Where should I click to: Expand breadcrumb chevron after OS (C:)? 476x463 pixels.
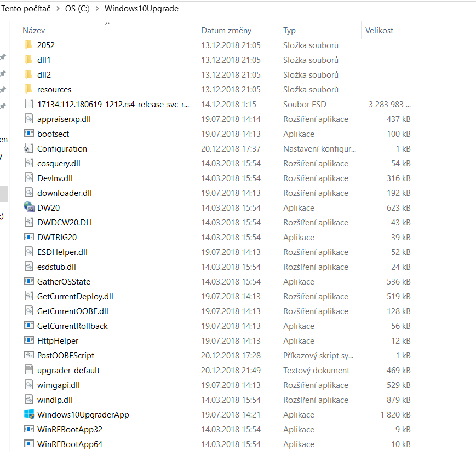point(97,9)
